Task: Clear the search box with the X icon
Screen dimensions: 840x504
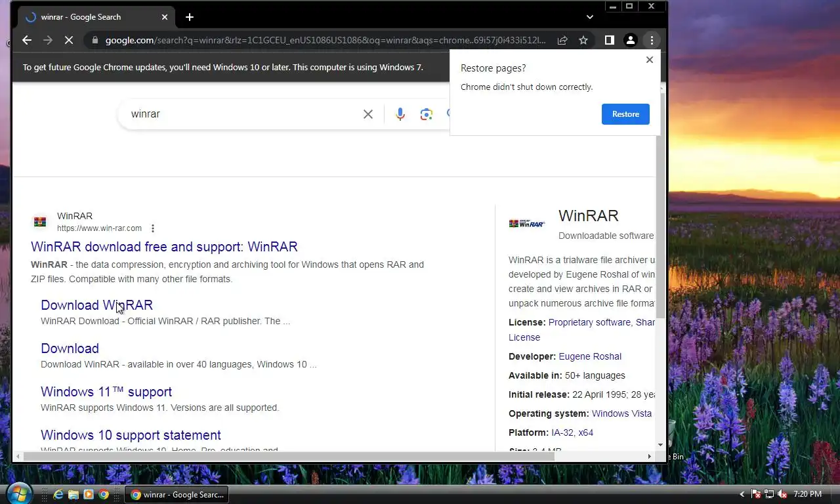Action: 368,114
